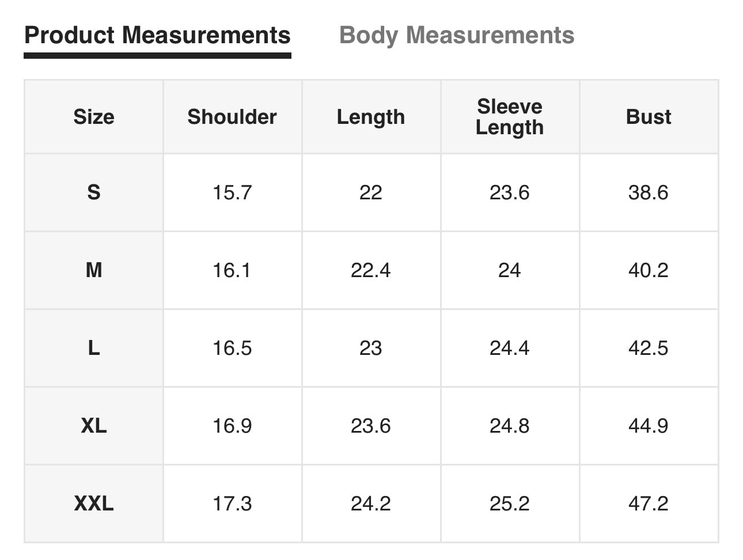
Task: Click the 22.4 length value for M
Action: coord(371,270)
